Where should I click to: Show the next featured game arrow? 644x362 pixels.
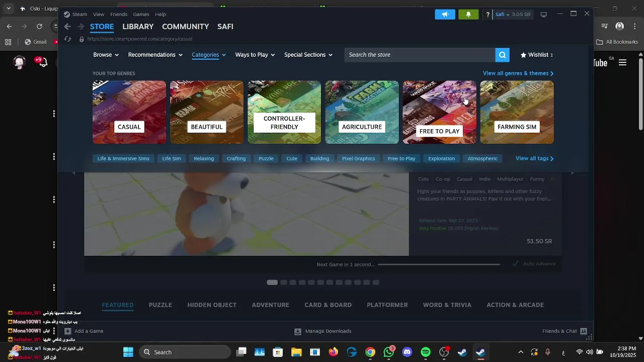[572, 173]
